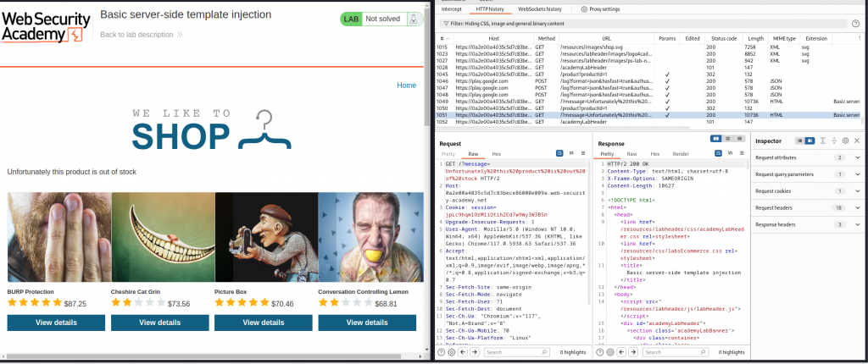Click the Request pane Search field

(x=516, y=352)
